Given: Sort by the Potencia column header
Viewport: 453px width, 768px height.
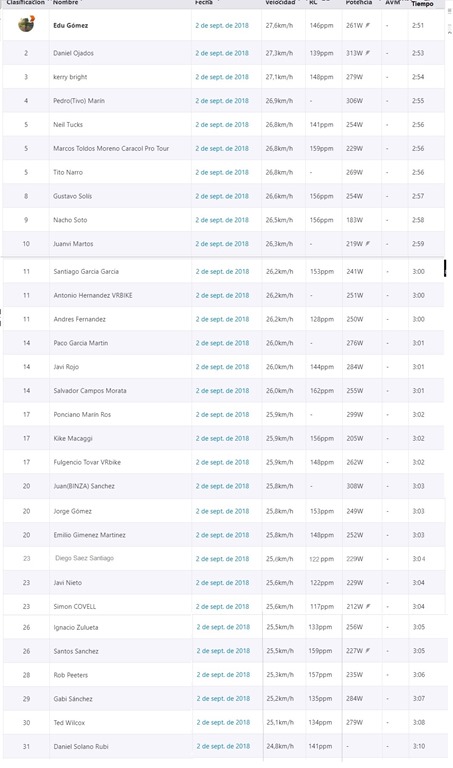Looking at the screenshot, I should click(x=358, y=2).
